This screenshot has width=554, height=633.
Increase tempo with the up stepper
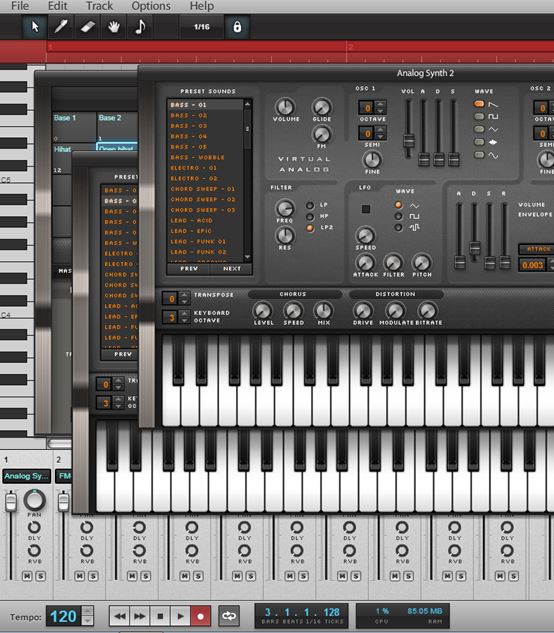[88, 611]
